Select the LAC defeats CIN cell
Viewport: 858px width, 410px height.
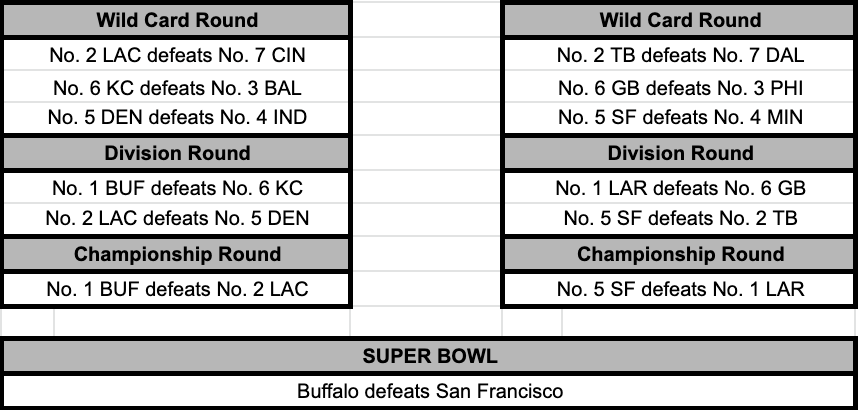click(177, 56)
